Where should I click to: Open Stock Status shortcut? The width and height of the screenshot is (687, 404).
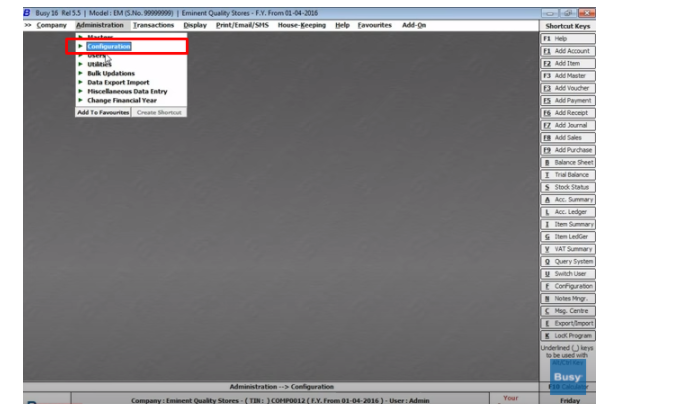(568, 187)
